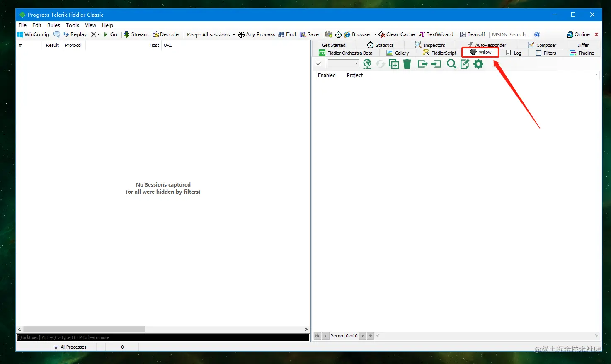Click the greyed-out refresh arrows icon
Viewport: 611px width, 364px height.
(381, 64)
